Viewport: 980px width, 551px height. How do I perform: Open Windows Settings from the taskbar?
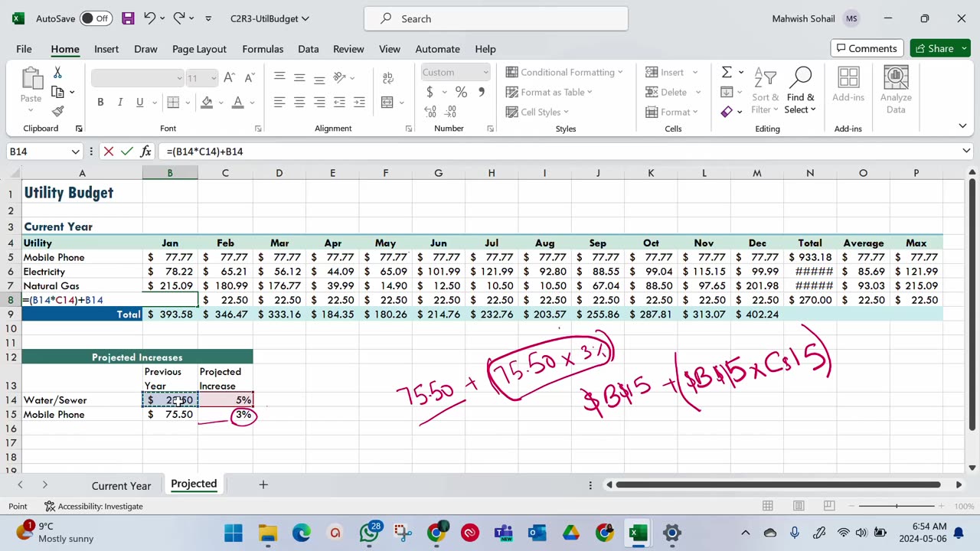point(672,533)
